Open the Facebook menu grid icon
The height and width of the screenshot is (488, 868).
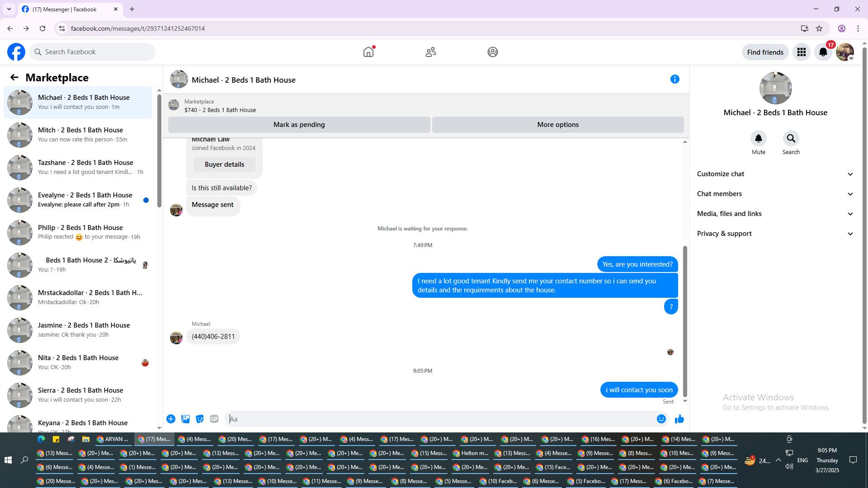point(802,52)
